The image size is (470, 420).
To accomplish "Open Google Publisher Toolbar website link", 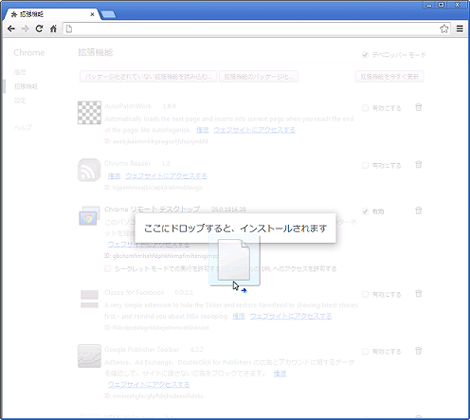I will click(x=149, y=385).
